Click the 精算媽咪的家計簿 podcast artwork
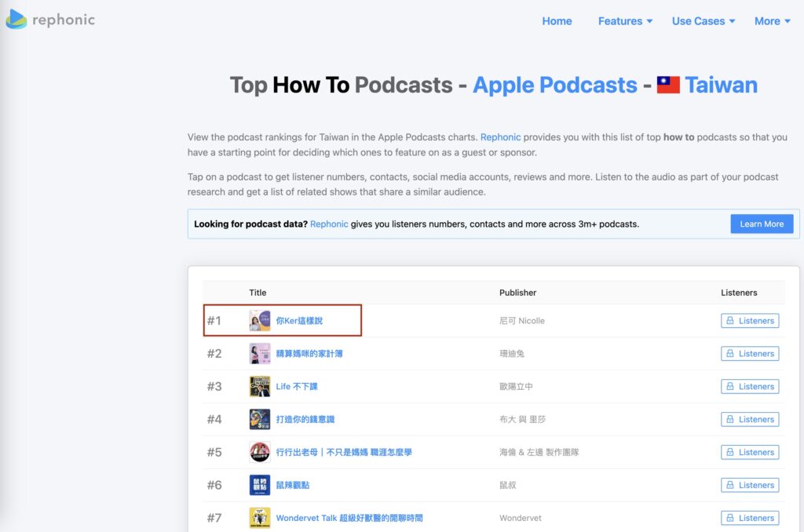Image resolution: width=804 pixels, height=532 pixels. [260, 354]
